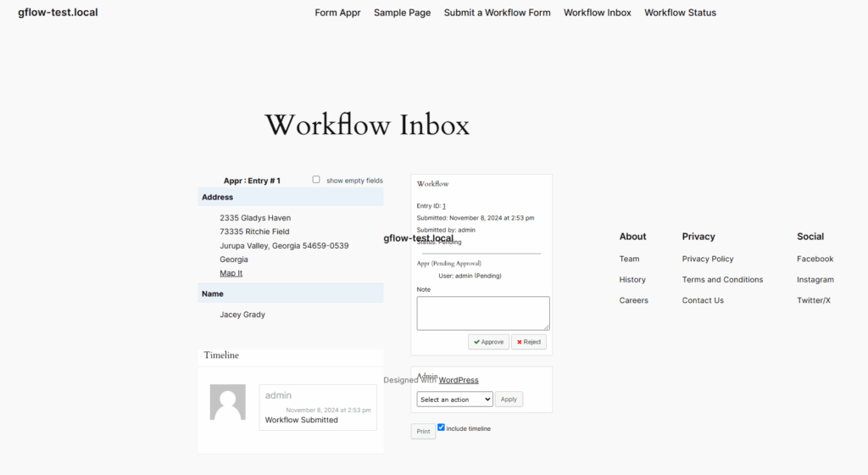This screenshot has height=475, width=868.
Task: Visit the Facebook social link
Action: 815,259
